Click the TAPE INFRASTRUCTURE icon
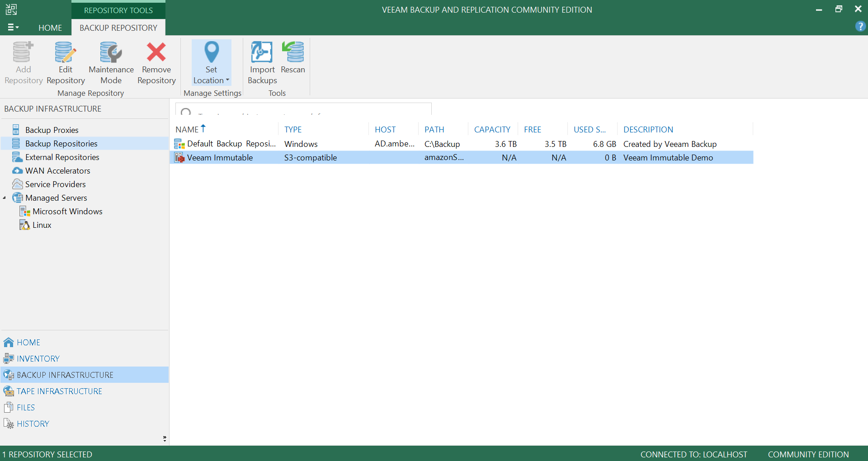 pos(8,391)
